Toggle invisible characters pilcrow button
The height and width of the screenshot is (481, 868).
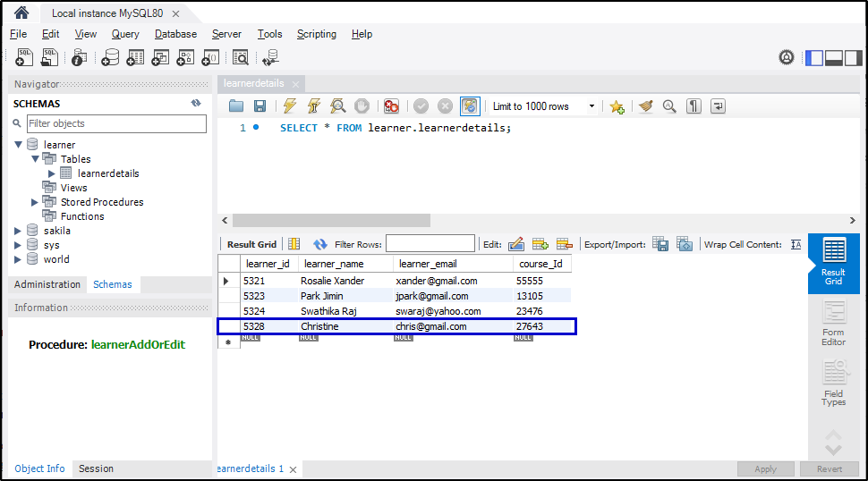coord(694,106)
